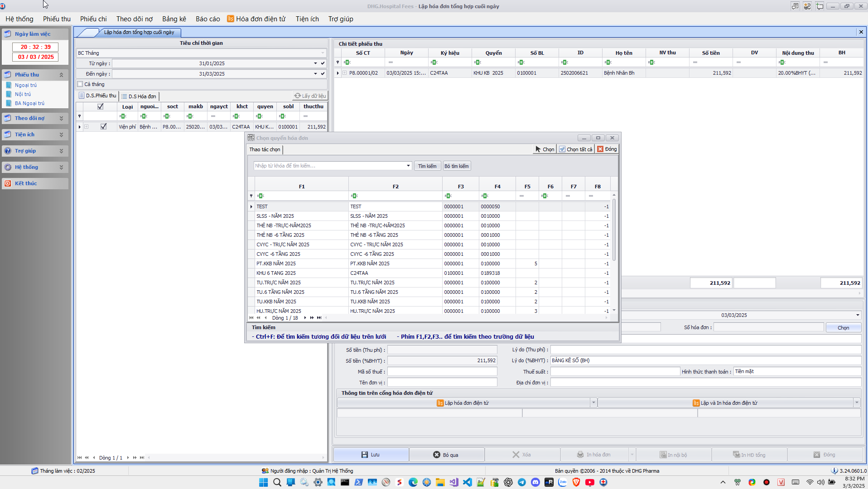Screen dimensions: 868x489
Task: Toggle the Cả tháng checkbox
Action: coord(80,84)
